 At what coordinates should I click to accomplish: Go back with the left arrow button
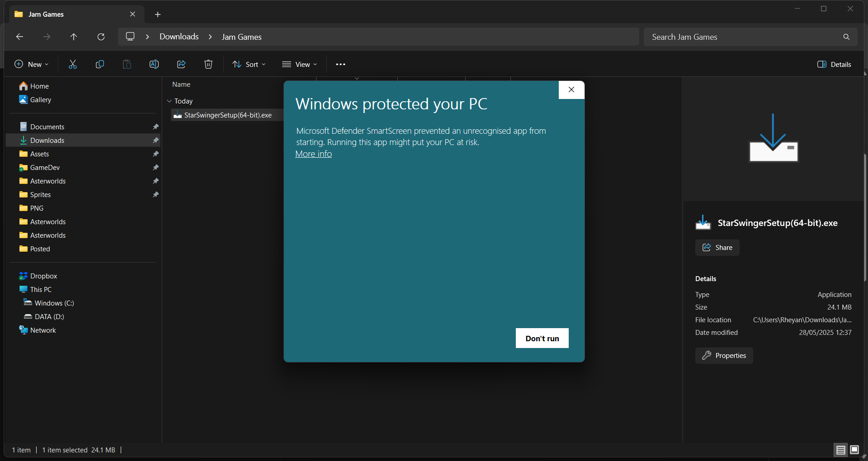(x=19, y=37)
